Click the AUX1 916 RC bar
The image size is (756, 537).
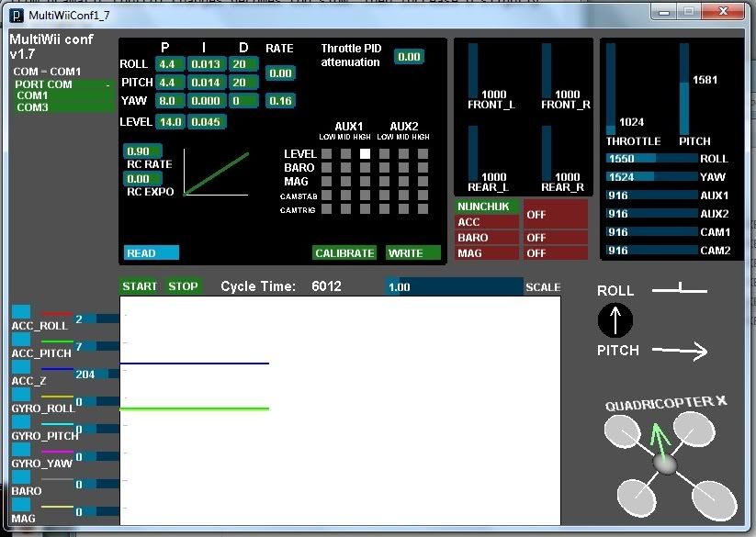click(x=652, y=195)
